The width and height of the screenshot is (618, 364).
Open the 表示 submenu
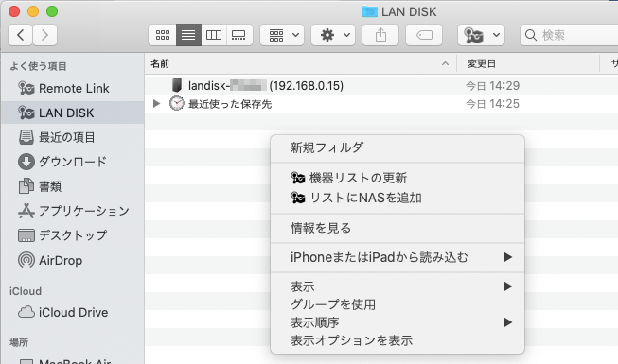(397, 286)
